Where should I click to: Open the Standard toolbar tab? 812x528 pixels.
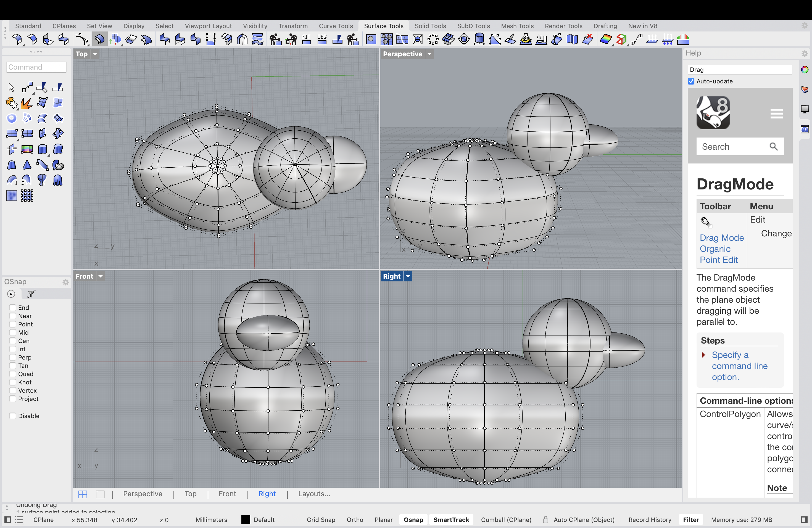tap(28, 26)
